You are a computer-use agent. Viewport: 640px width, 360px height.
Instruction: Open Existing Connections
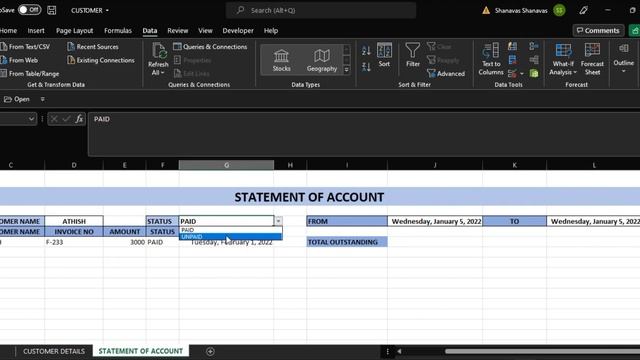[101, 60]
